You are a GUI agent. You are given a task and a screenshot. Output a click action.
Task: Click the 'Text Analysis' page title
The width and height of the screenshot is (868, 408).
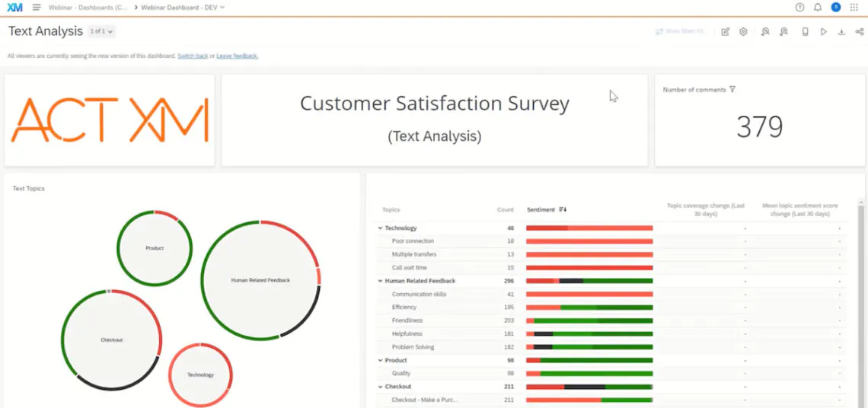pos(46,31)
